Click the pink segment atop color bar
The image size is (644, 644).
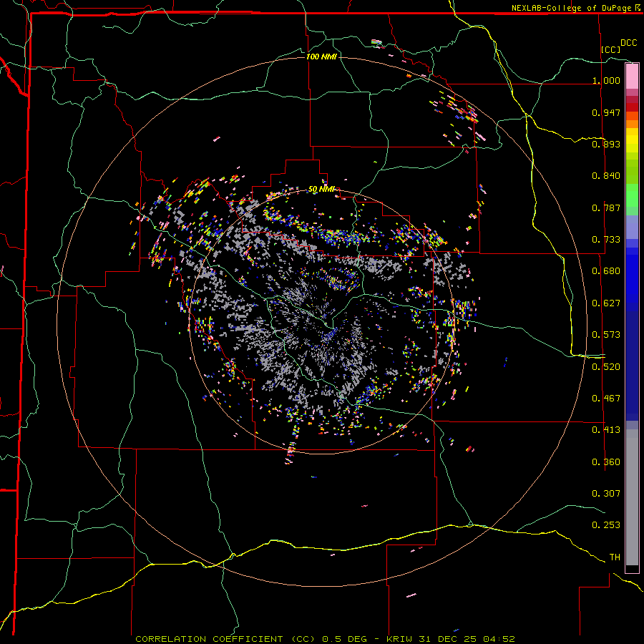tap(632, 76)
